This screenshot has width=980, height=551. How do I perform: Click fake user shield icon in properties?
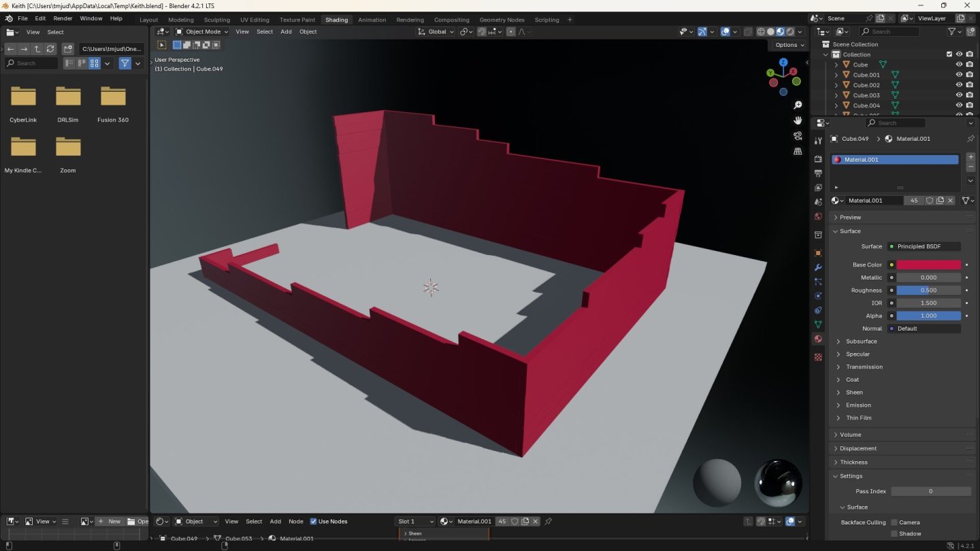930,201
